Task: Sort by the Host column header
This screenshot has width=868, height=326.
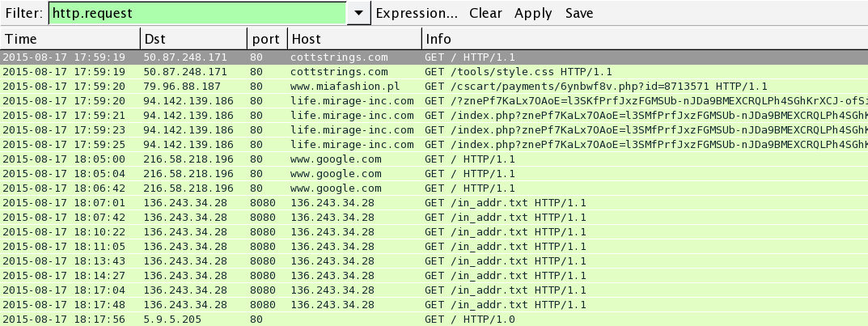Action: pos(354,39)
